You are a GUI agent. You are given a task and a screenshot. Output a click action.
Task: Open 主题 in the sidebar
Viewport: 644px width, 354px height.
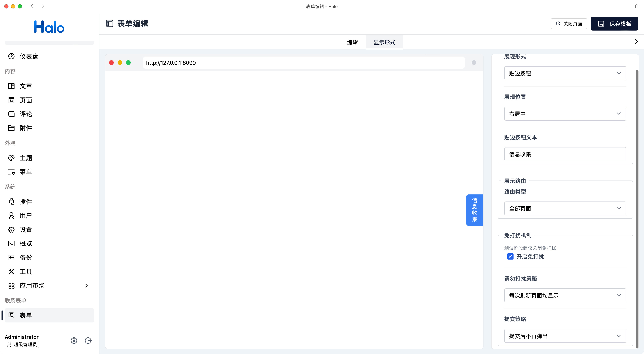tap(49, 158)
